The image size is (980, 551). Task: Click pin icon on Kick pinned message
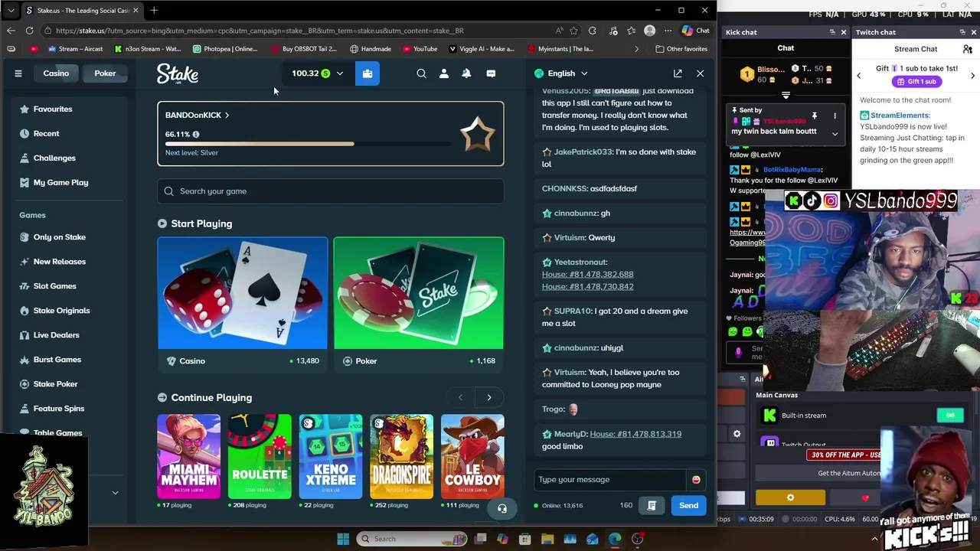815,116
